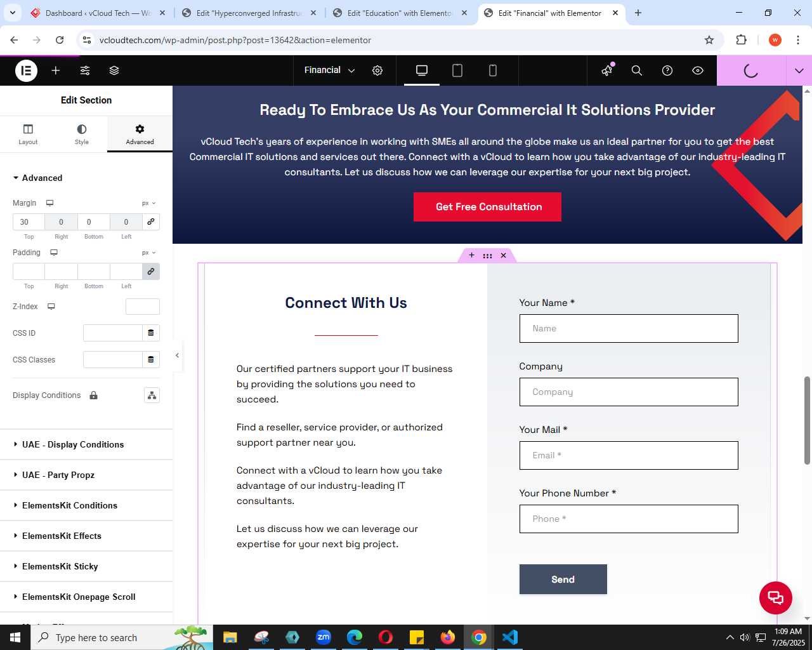The width and height of the screenshot is (812, 650).
Task: Expand ElementsKit Conditions section
Action: pyautogui.click(x=86, y=505)
